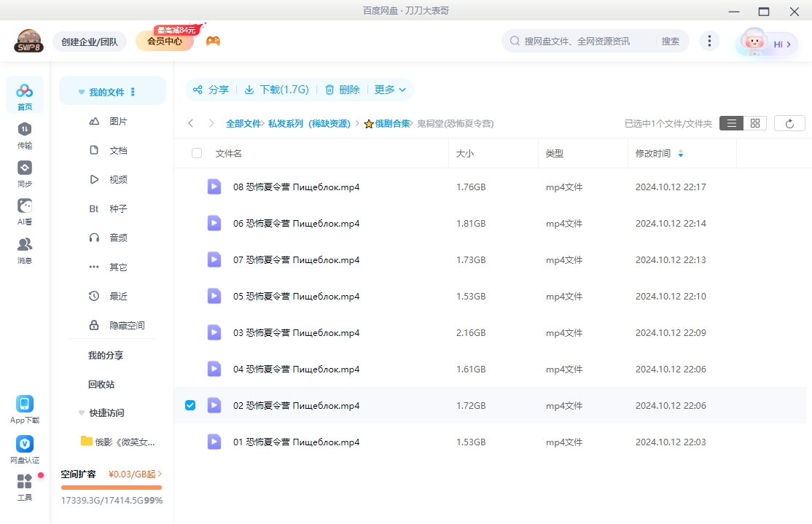Image resolution: width=812 pixels, height=524 pixels.
Task: Collapse the 我的文件 tree section
Action: [x=81, y=92]
